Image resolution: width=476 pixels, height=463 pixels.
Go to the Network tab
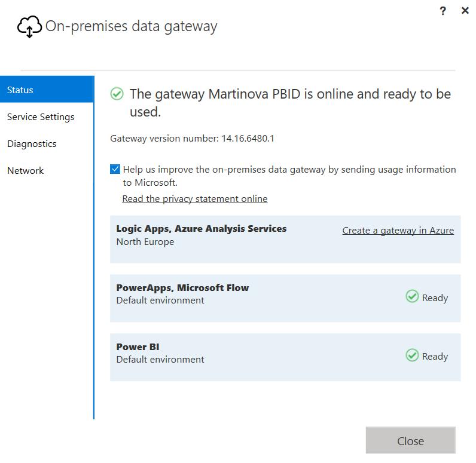pos(26,171)
